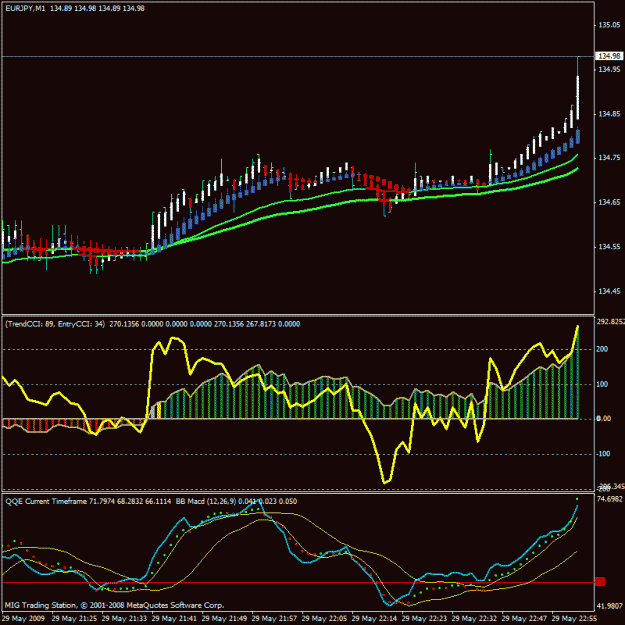Image resolution: width=625 pixels, height=625 pixels.
Task: Select the highlighted 134.98 current price label
Action: (609, 56)
